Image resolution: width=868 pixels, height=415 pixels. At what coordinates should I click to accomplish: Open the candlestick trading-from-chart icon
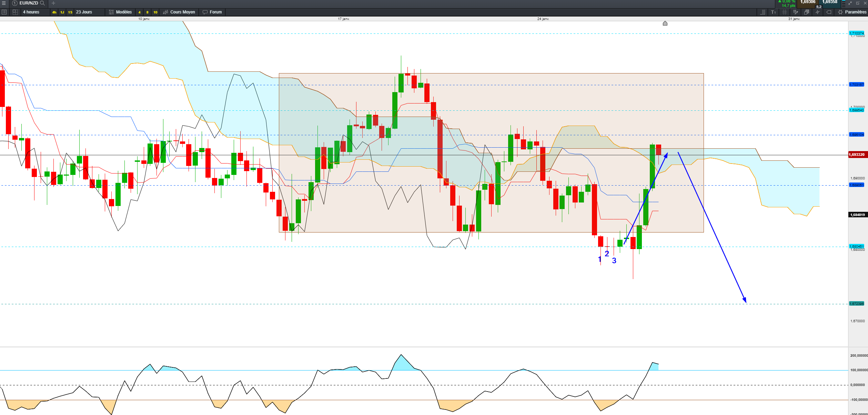[818, 12]
